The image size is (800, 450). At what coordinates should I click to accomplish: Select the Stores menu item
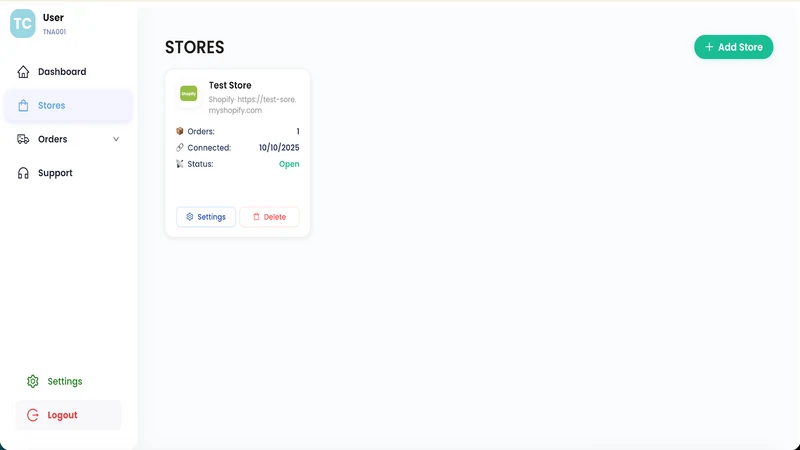[68, 106]
